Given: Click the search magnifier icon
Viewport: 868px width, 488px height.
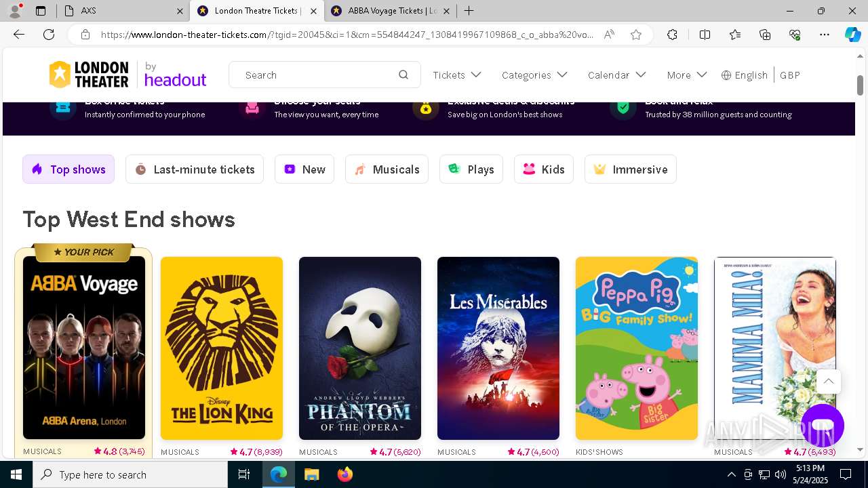Looking at the screenshot, I should click(x=403, y=75).
